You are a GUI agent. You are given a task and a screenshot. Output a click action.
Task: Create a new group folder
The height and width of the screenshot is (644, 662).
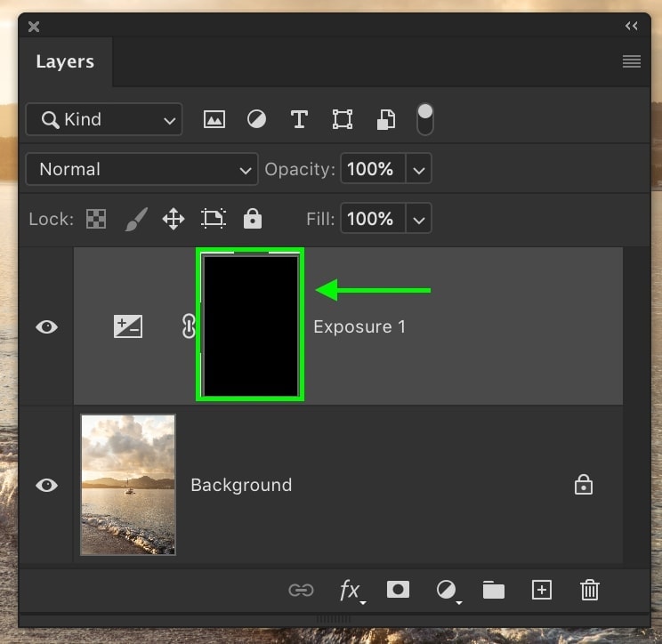(494, 590)
